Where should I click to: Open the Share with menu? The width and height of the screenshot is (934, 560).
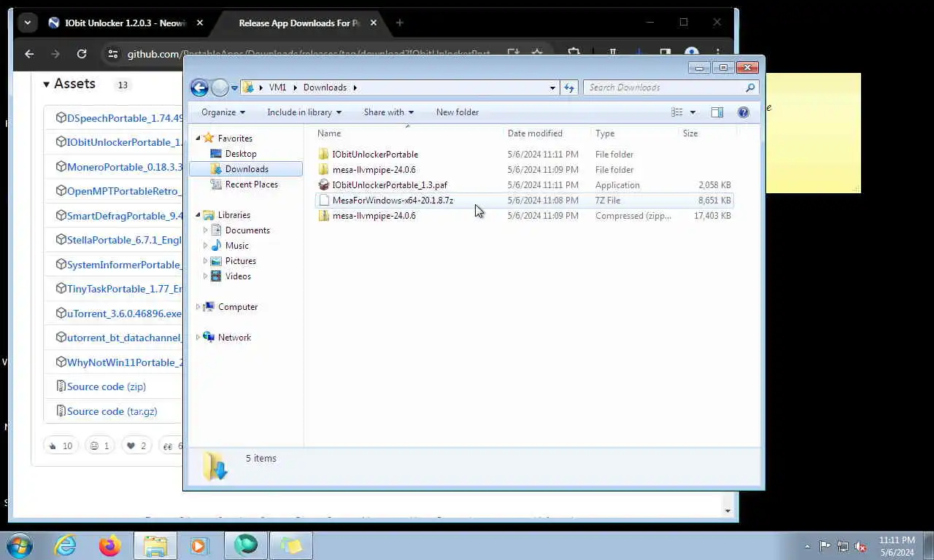(389, 112)
